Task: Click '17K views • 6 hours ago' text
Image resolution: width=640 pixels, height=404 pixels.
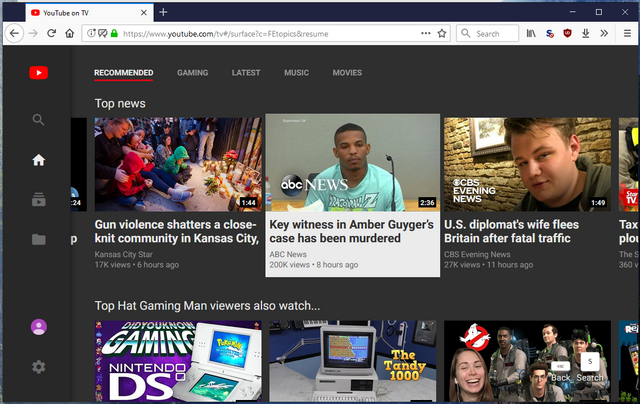Action: click(x=137, y=265)
